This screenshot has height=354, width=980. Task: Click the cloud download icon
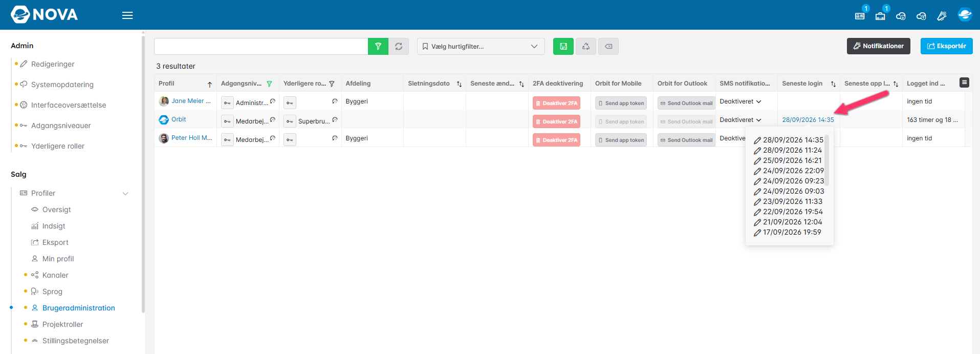coord(901,16)
